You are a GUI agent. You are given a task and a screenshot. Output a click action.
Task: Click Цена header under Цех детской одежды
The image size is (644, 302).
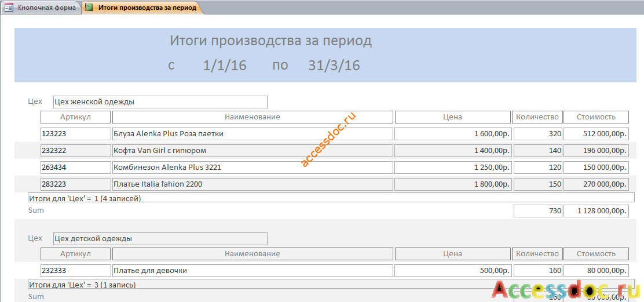point(453,254)
